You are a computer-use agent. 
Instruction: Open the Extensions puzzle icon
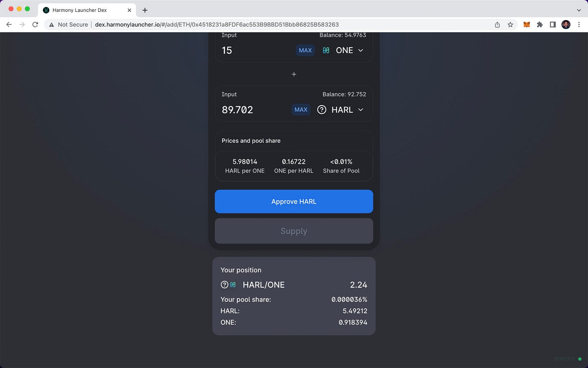[540, 24]
